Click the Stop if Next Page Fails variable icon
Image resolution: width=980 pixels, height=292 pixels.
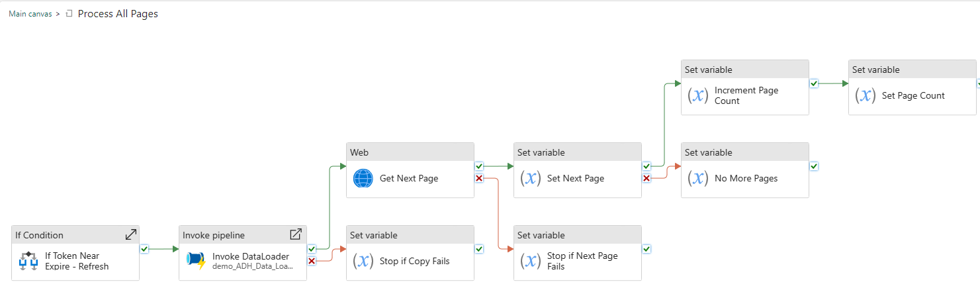531,261
